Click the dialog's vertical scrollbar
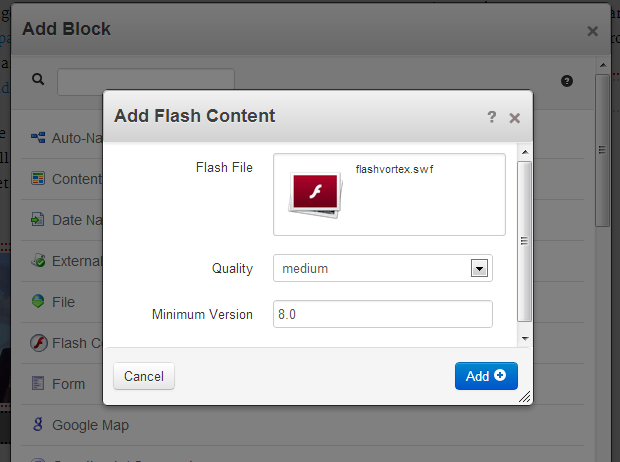 point(524,240)
